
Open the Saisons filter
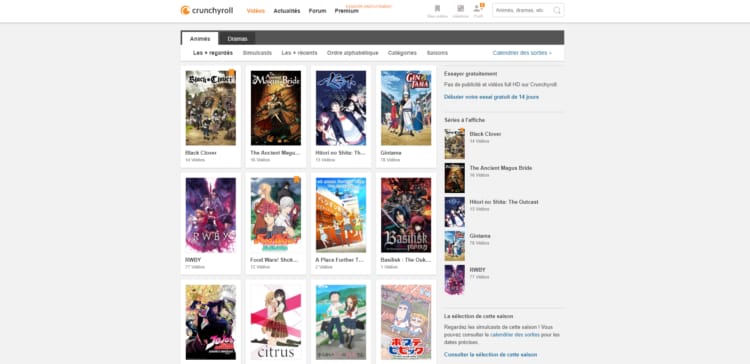point(437,53)
